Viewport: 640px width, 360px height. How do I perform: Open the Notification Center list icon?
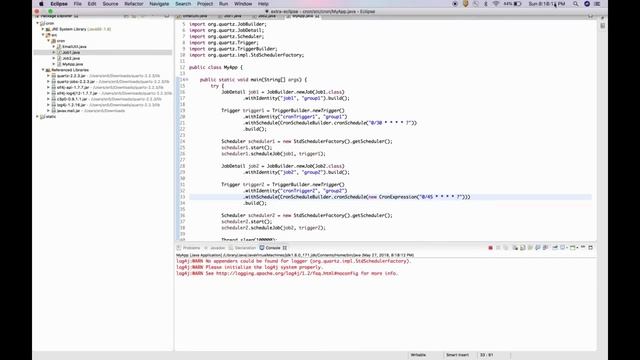(597, 4)
